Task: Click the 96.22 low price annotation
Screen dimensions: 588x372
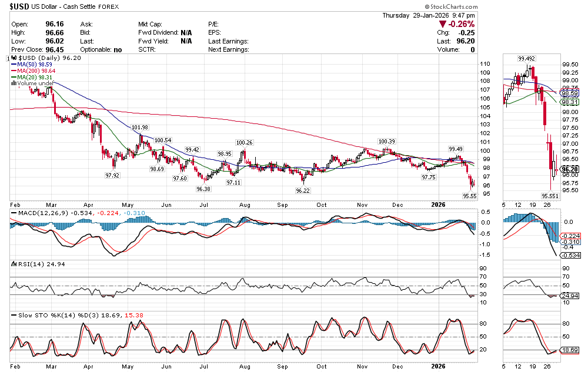Action: 302,190
